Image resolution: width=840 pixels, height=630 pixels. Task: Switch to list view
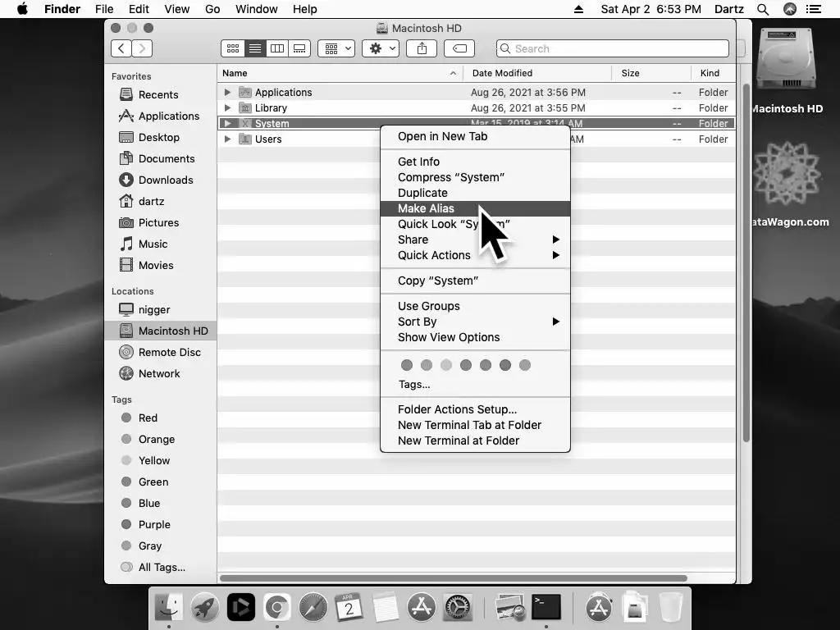(255, 48)
